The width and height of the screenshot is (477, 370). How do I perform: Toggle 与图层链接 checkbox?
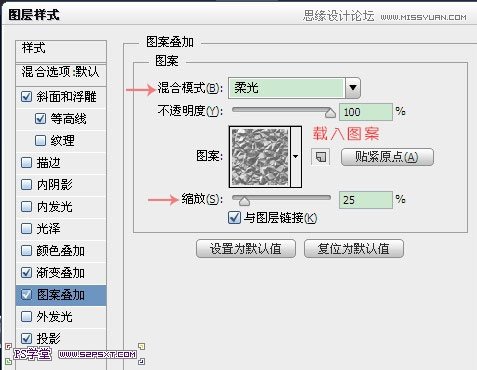pyautogui.click(x=234, y=218)
